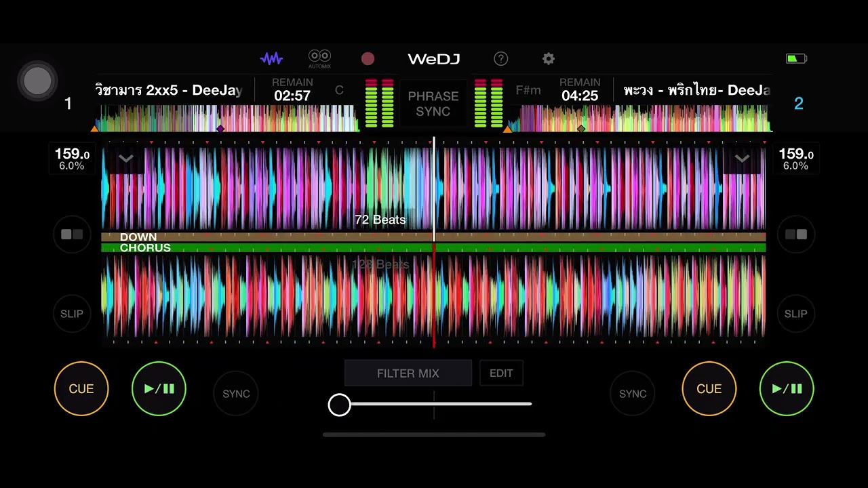Toggle SLIP mode on deck 2
Screen dimensions: 868x488
click(x=795, y=314)
